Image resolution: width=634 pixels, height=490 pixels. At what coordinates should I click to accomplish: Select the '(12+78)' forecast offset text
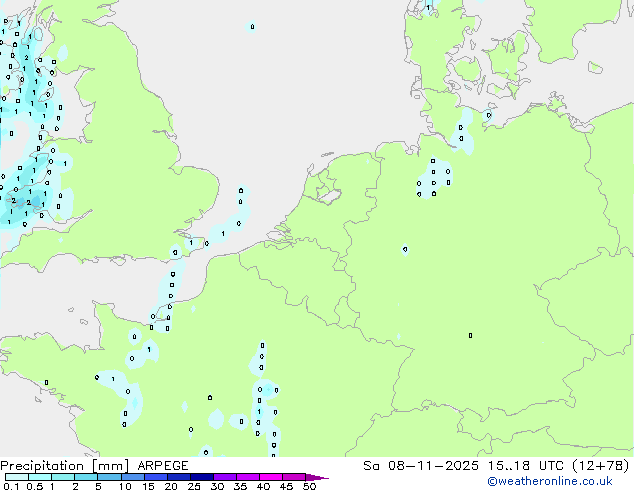click(x=600, y=466)
